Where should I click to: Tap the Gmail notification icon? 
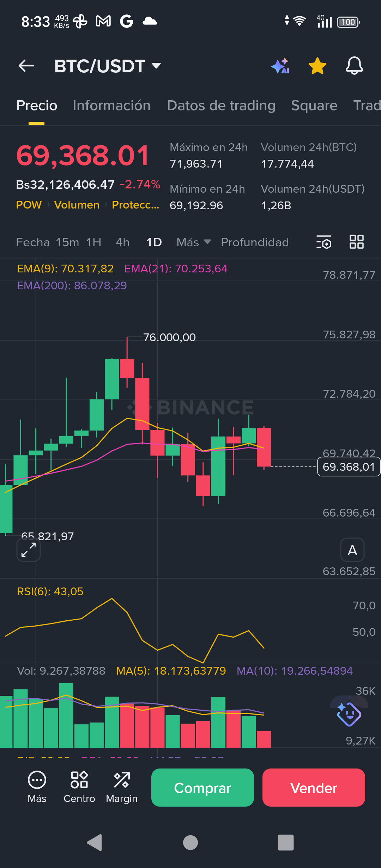point(103,21)
